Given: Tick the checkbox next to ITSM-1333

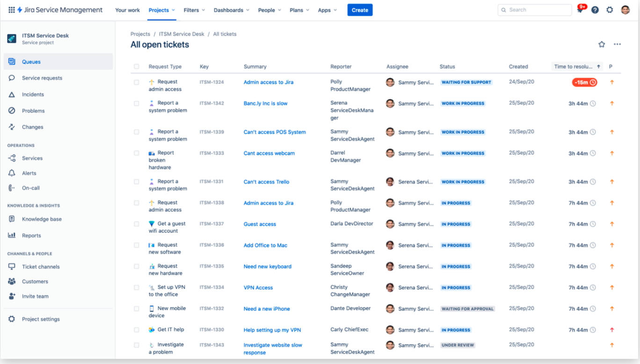Looking at the screenshot, I should click(x=136, y=153).
